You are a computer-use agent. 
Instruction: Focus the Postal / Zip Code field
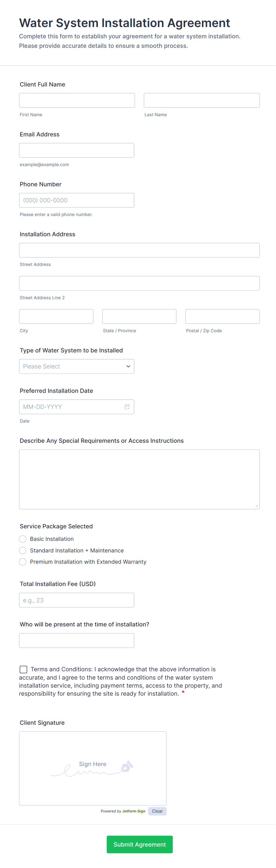point(222,316)
